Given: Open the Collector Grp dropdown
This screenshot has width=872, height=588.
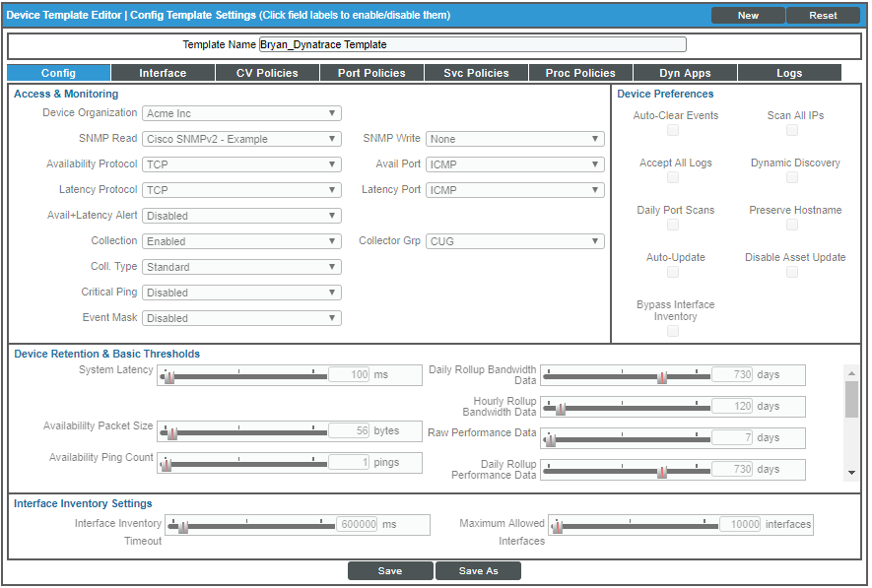Looking at the screenshot, I should [x=515, y=240].
